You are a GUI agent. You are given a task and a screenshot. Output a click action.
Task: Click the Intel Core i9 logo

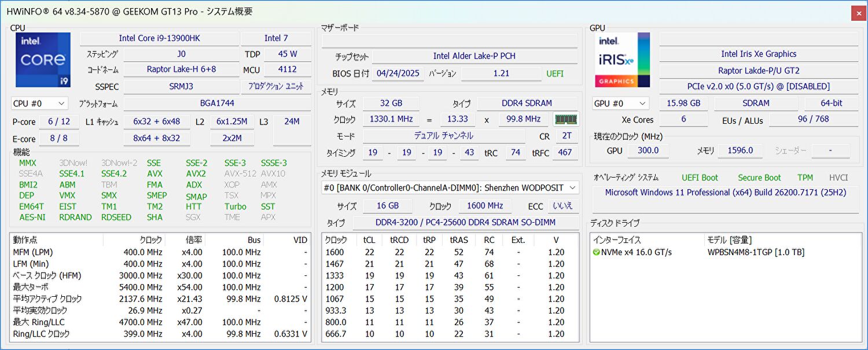[43, 60]
